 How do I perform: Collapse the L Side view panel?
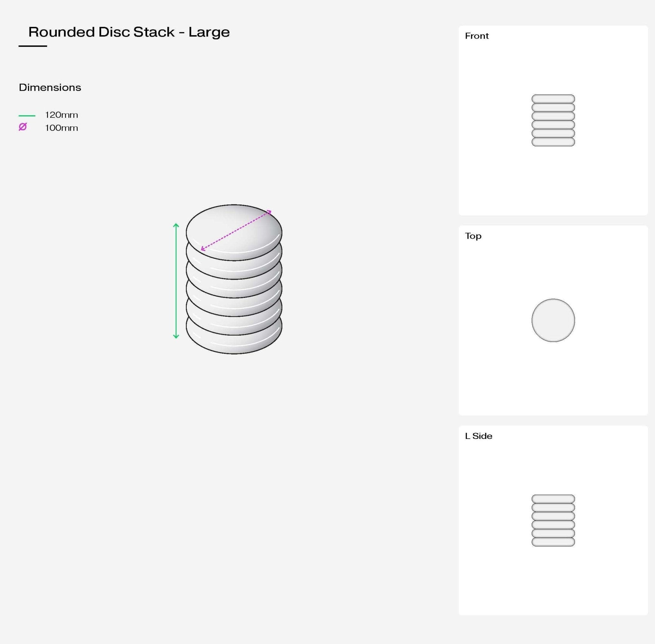click(x=478, y=436)
